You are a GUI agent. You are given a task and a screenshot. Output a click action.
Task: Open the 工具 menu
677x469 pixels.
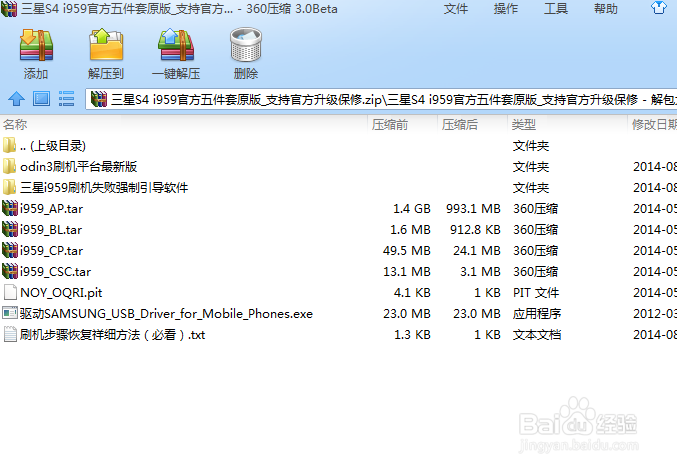point(556,9)
